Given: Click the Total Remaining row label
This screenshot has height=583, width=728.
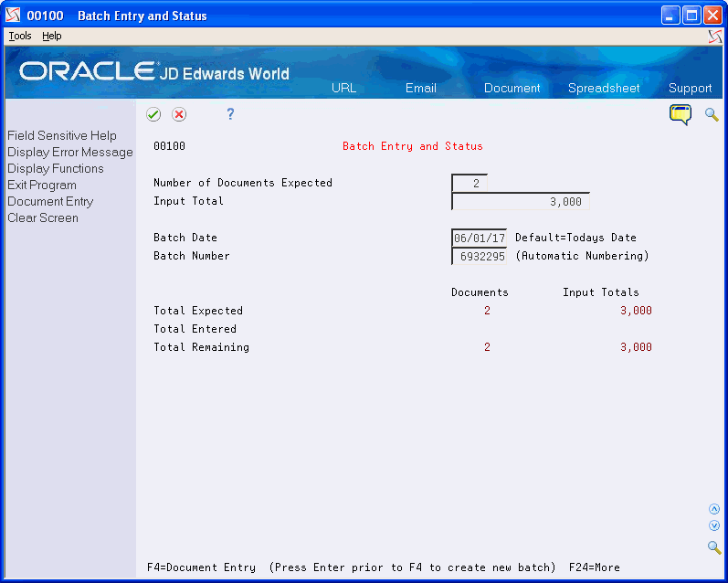Looking at the screenshot, I should tap(201, 347).
